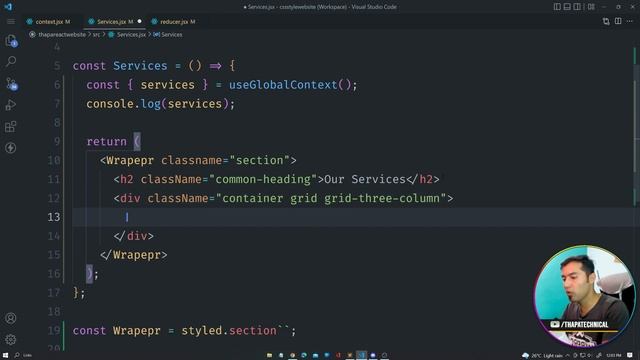Click the presenter webcam thumbnail
The image size is (640, 360).
[x=584, y=296]
